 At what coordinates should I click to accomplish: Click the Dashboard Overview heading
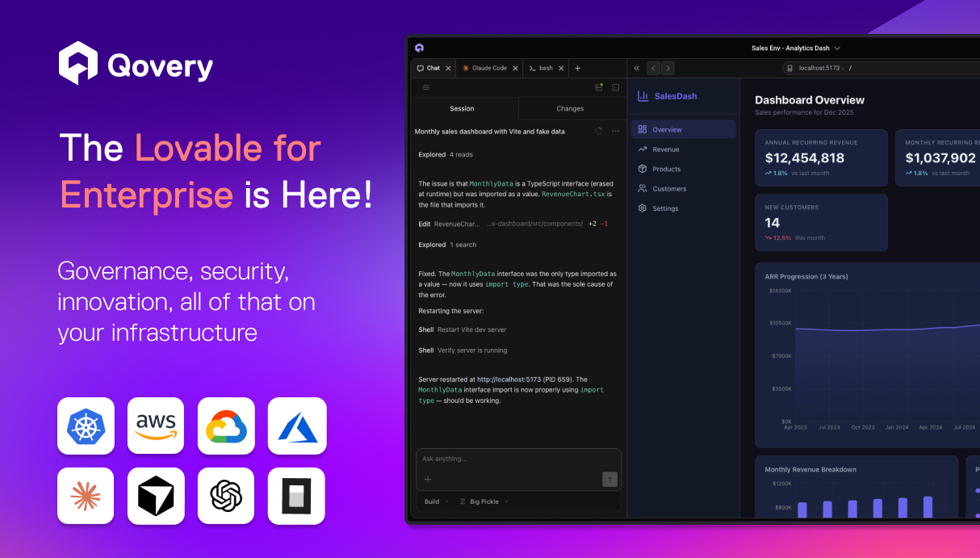point(810,100)
